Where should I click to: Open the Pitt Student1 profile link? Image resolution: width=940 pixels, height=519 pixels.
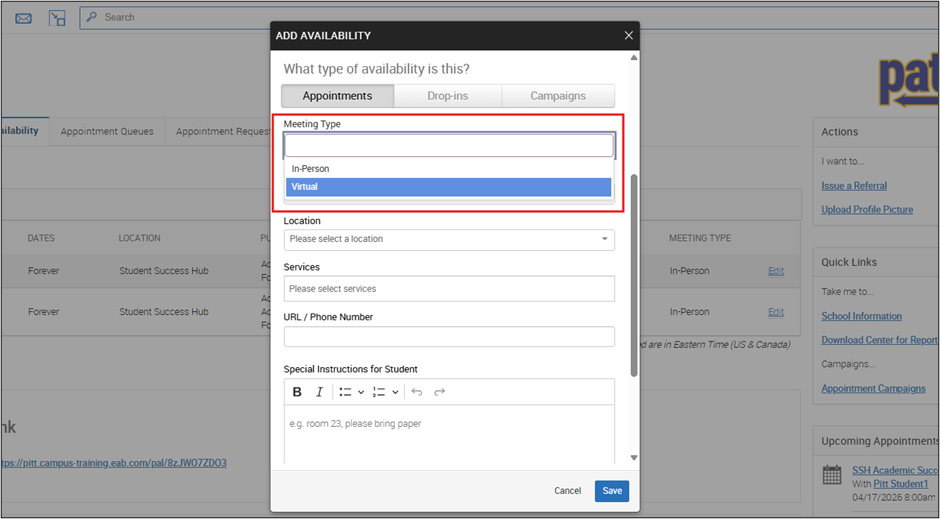900,484
